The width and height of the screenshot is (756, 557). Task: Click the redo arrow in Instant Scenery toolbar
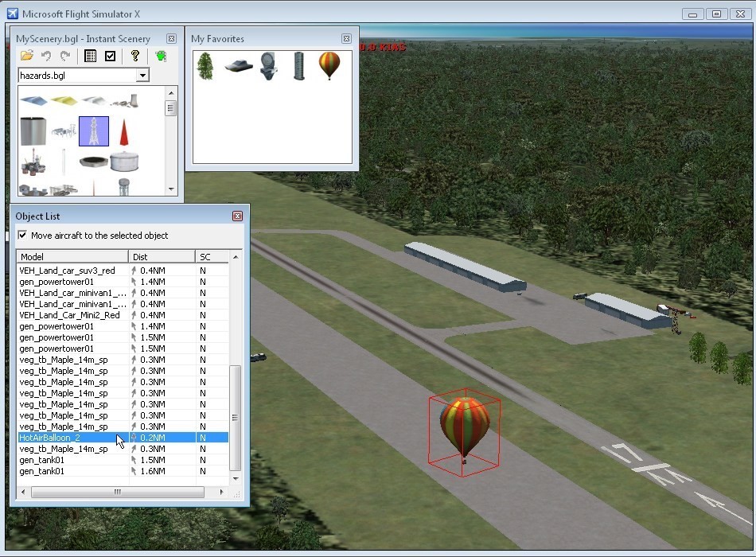tap(65, 56)
